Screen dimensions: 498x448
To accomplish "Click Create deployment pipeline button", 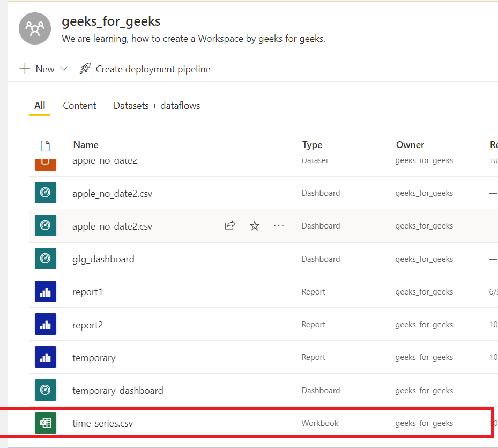I will coord(153,69).
